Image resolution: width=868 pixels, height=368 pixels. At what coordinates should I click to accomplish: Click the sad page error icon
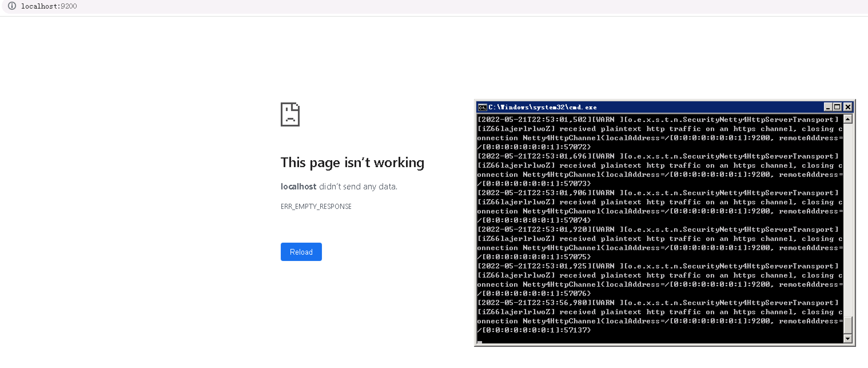tap(290, 114)
